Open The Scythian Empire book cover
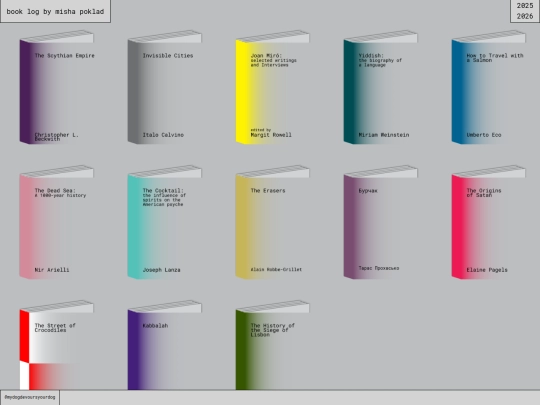 click(x=56, y=87)
